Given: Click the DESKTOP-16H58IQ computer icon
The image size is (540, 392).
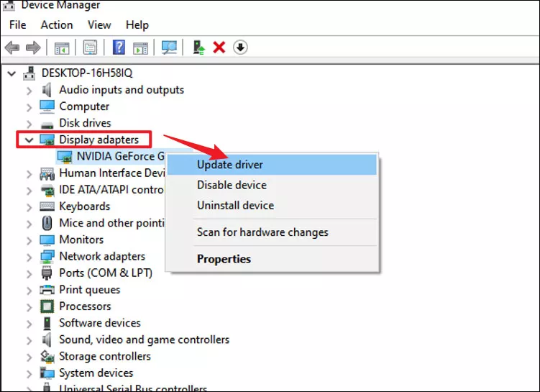Looking at the screenshot, I should (x=29, y=73).
